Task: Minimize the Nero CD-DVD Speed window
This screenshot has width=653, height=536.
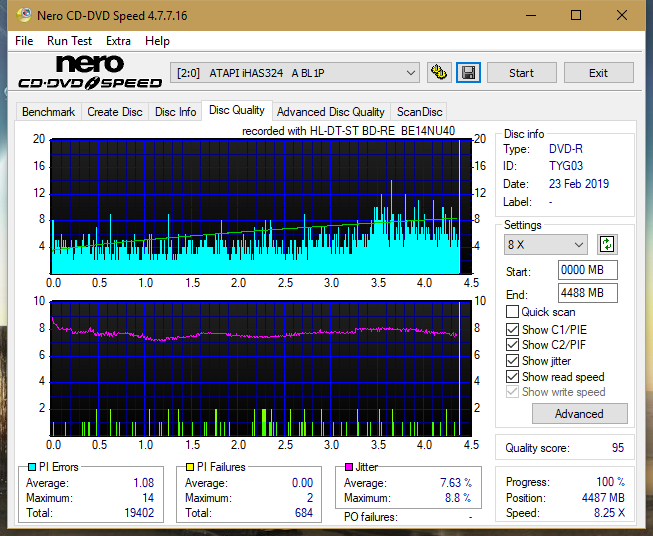Action: pyautogui.click(x=531, y=15)
